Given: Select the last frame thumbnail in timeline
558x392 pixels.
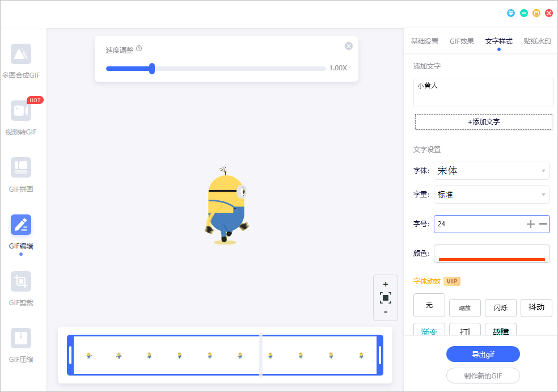Looking at the screenshot, I should click(x=361, y=355).
